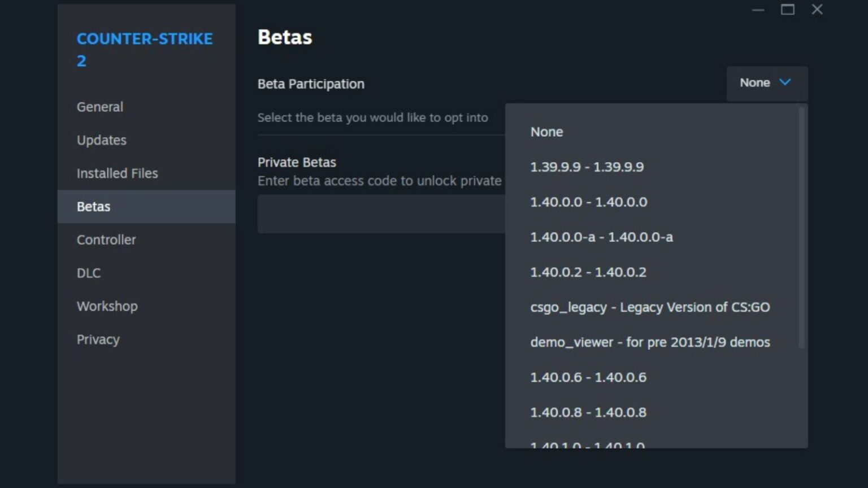Open the General settings tab

coord(100,107)
